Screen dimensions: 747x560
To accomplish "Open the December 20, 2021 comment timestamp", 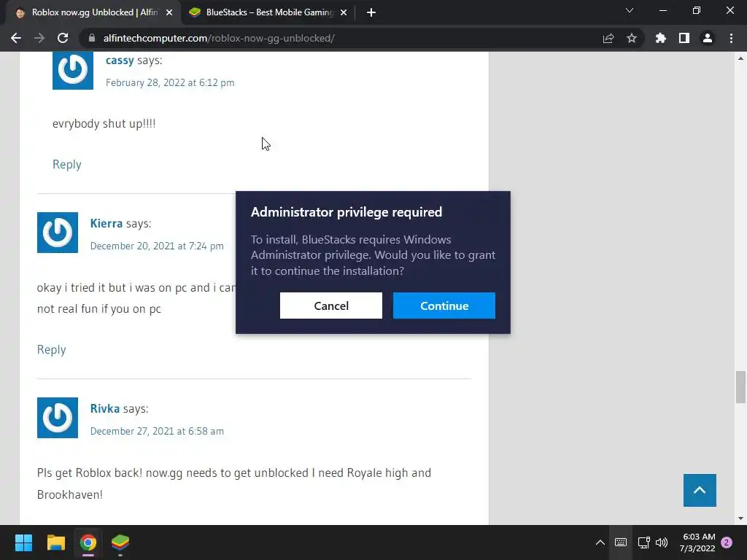I will pyautogui.click(x=157, y=246).
